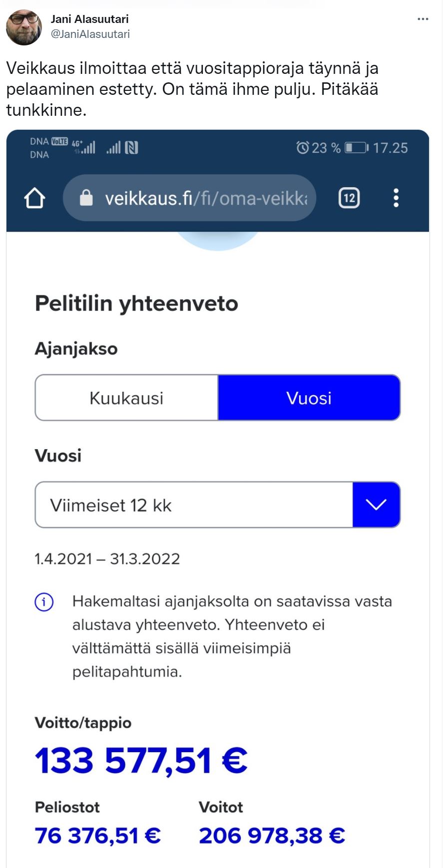Click the tweet's more options ellipsis
445x868 pixels.
pos(423,19)
